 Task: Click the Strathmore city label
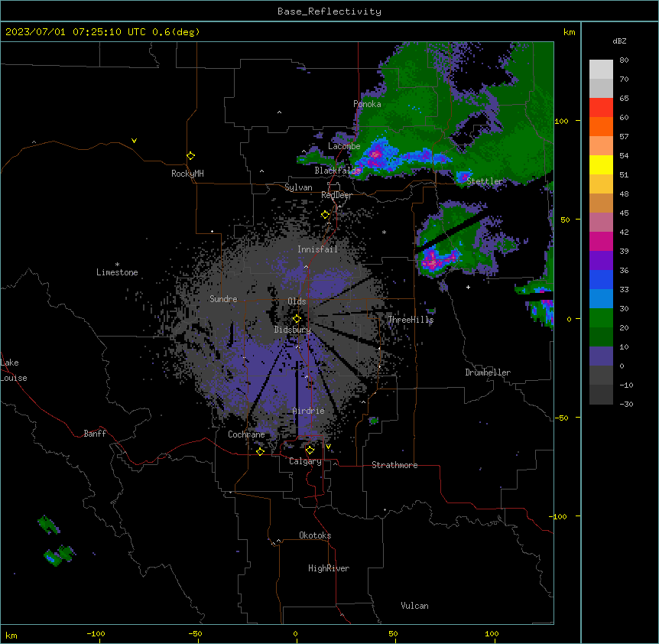pyautogui.click(x=394, y=465)
